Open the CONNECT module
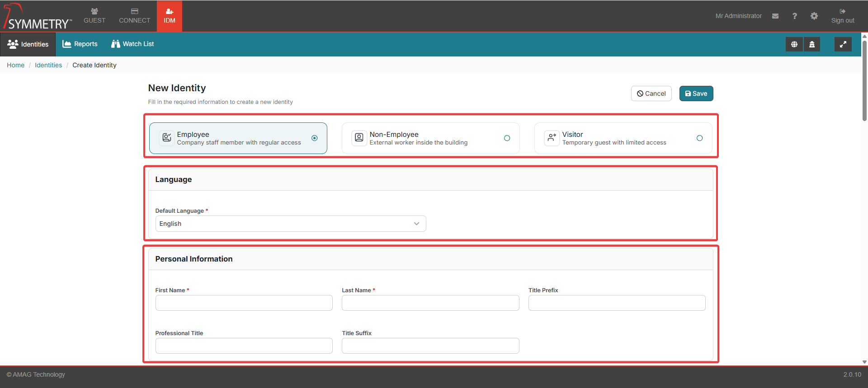The image size is (868, 388). click(x=134, y=16)
